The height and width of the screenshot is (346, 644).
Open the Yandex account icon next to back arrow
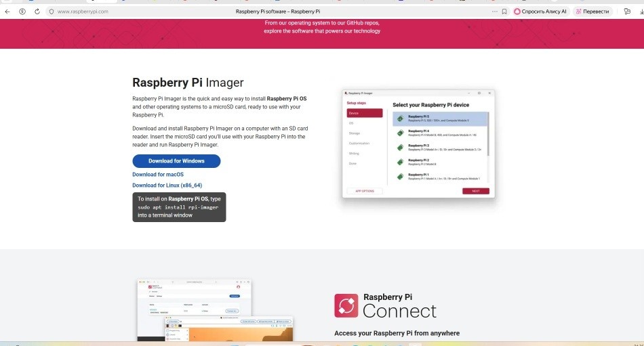(x=22, y=12)
